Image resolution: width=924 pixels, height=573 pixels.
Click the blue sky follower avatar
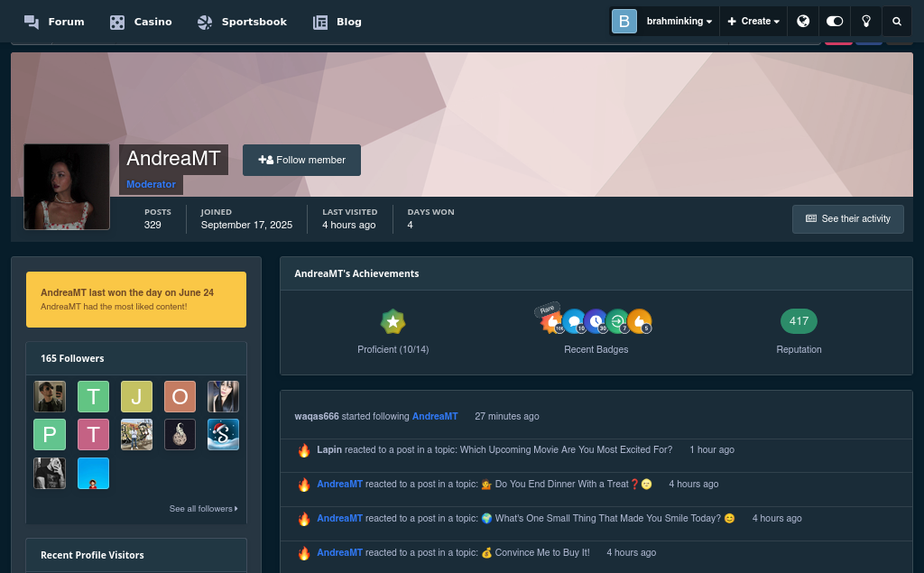[93, 474]
